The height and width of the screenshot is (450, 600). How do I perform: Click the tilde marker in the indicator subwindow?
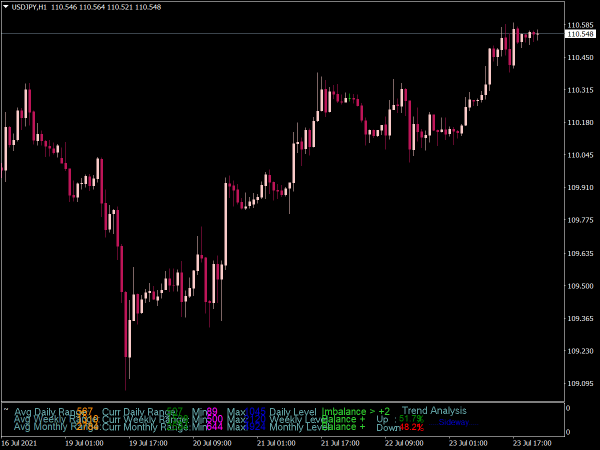point(6,409)
